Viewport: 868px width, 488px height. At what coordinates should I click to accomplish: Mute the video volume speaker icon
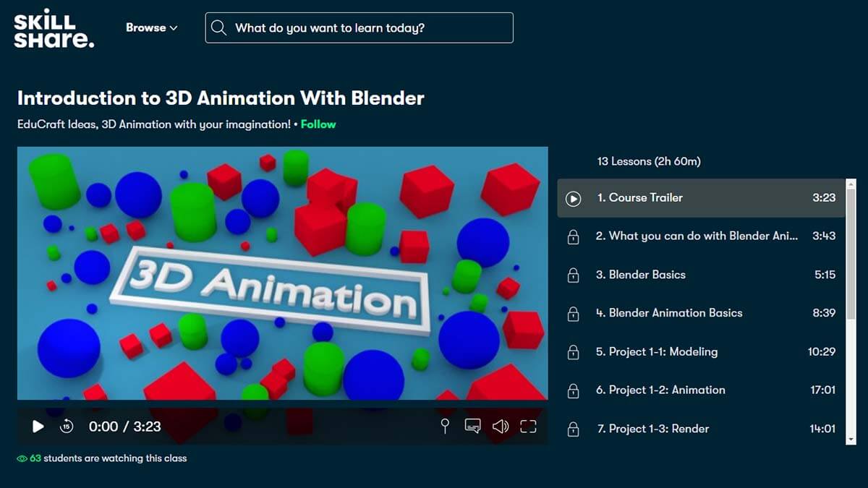pyautogui.click(x=501, y=427)
